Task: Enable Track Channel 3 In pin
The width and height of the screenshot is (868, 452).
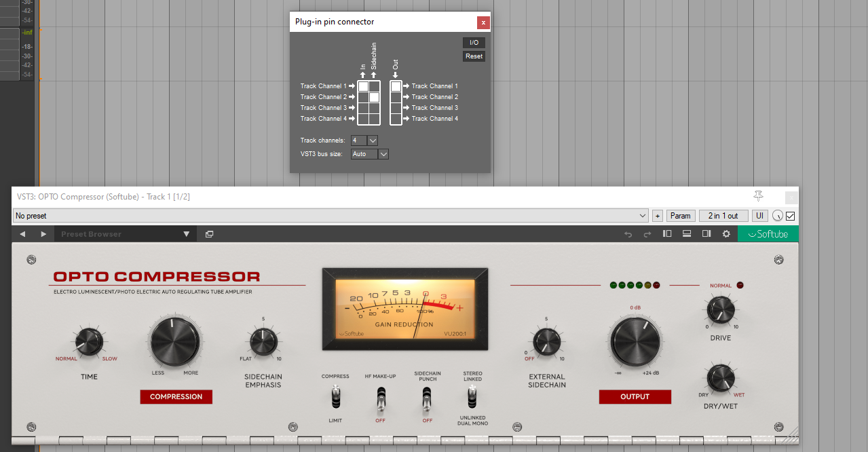Action: 363,108
